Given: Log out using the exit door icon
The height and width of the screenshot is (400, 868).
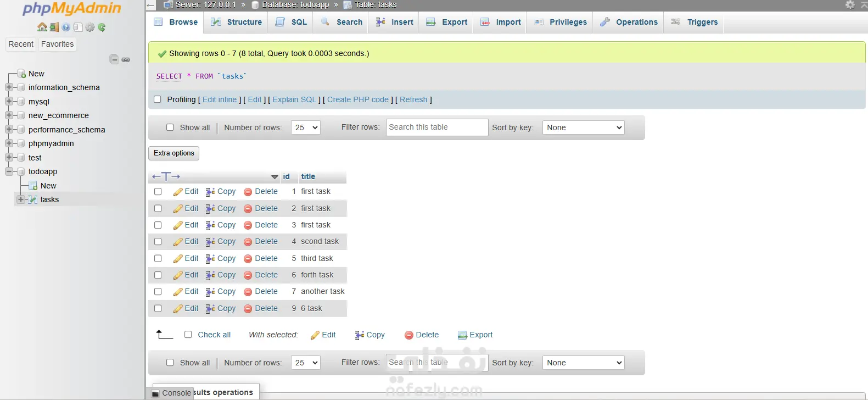Looking at the screenshot, I should click(54, 27).
